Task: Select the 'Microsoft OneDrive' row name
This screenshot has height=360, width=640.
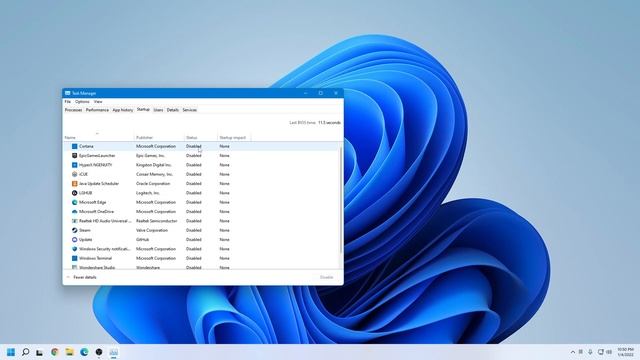Action: [96, 212]
